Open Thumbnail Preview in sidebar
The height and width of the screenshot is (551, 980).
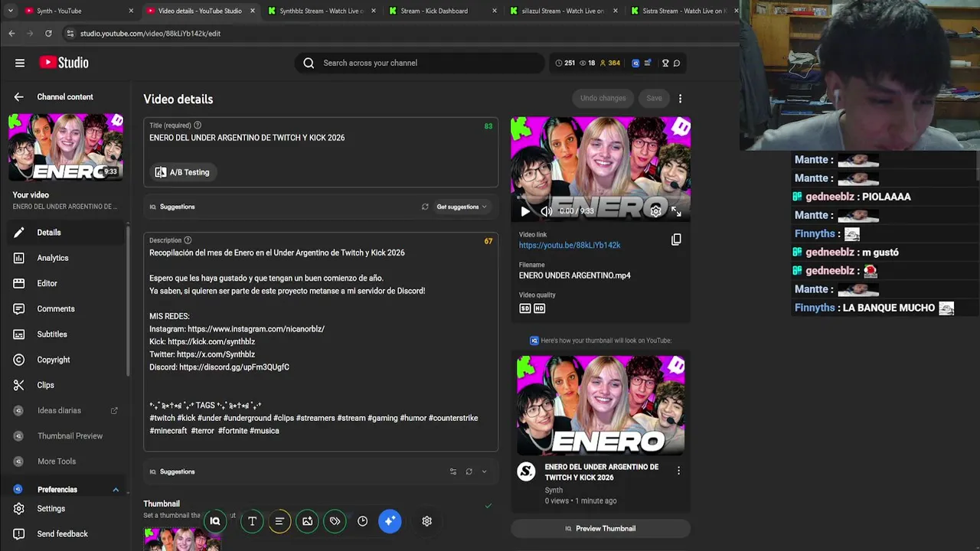(x=65, y=436)
